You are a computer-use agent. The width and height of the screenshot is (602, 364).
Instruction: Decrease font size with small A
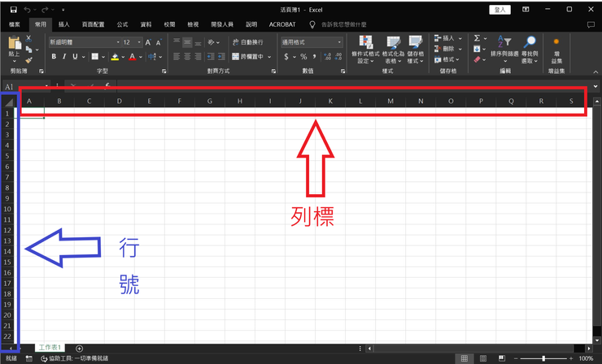pos(158,42)
